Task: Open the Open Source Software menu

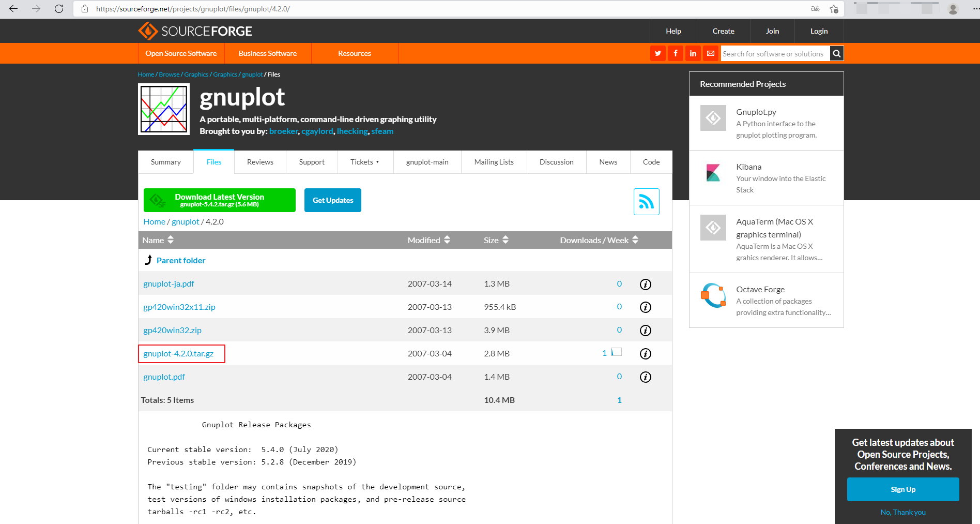Action: (x=181, y=53)
